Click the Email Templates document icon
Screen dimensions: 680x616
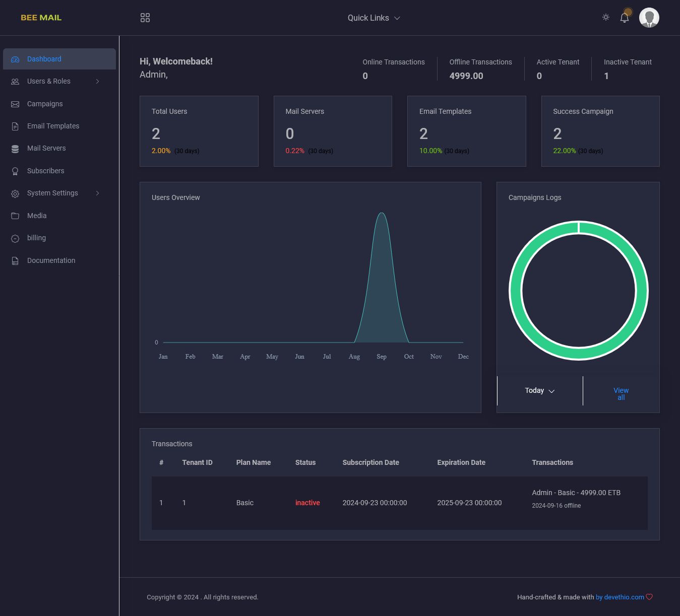15,126
